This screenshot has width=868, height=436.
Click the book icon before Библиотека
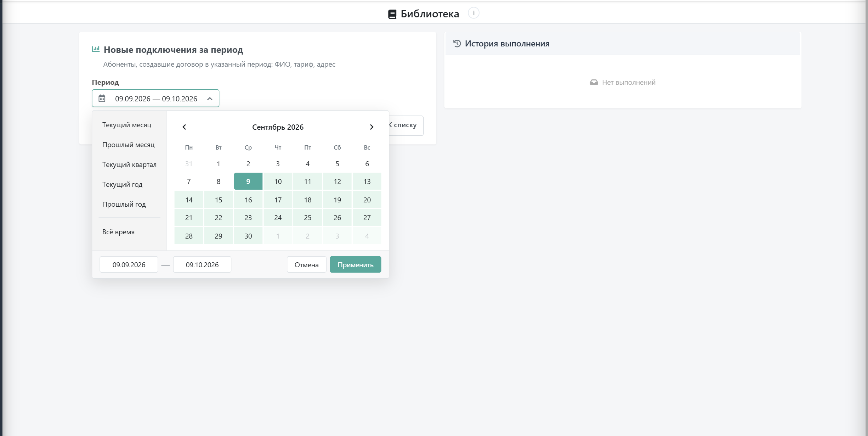(392, 14)
